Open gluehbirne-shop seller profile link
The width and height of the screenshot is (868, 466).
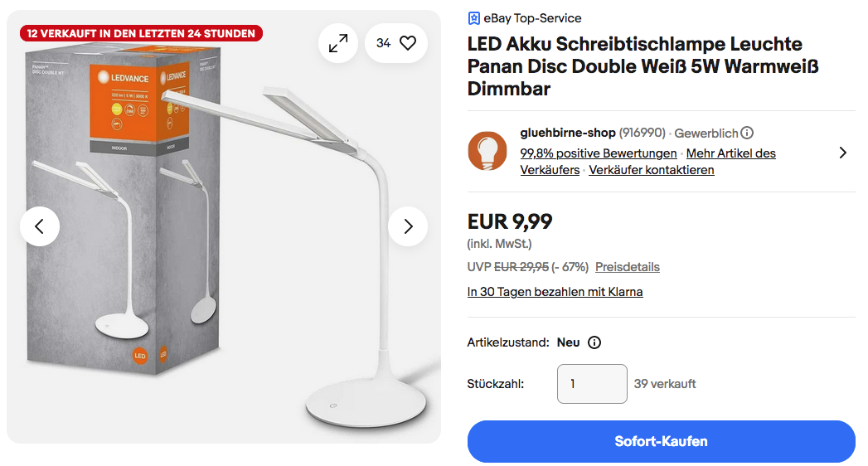tap(568, 133)
